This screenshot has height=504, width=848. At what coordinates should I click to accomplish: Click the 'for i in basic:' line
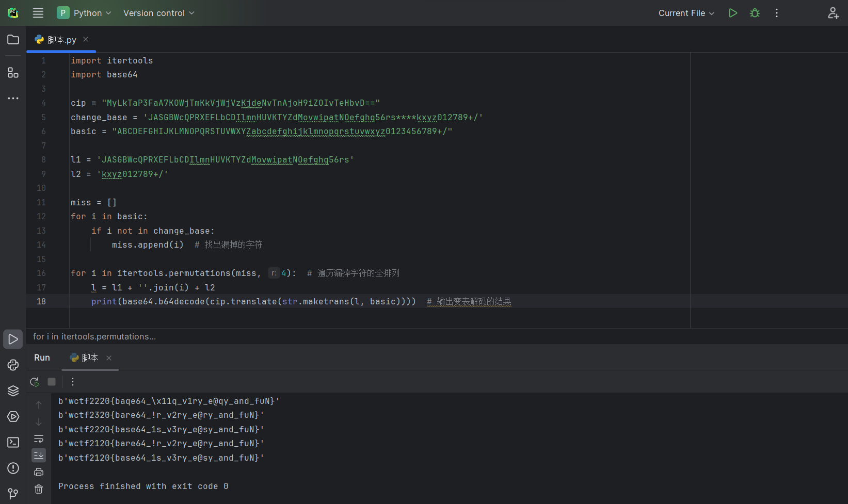(x=109, y=216)
